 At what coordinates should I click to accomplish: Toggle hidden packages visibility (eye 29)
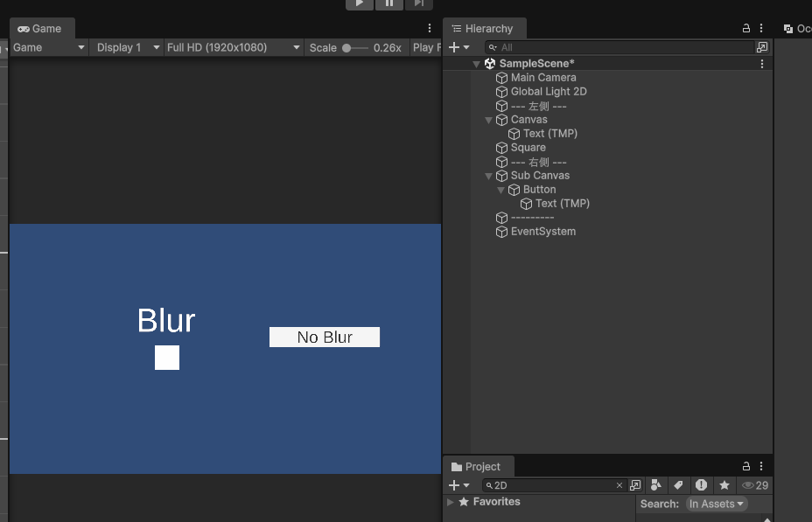point(755,485)
